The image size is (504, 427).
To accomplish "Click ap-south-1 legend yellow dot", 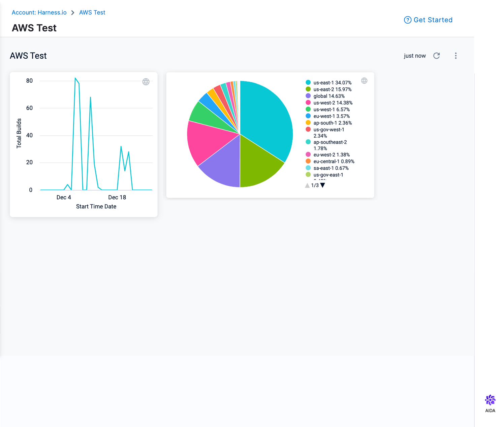I will coord(308,123).
